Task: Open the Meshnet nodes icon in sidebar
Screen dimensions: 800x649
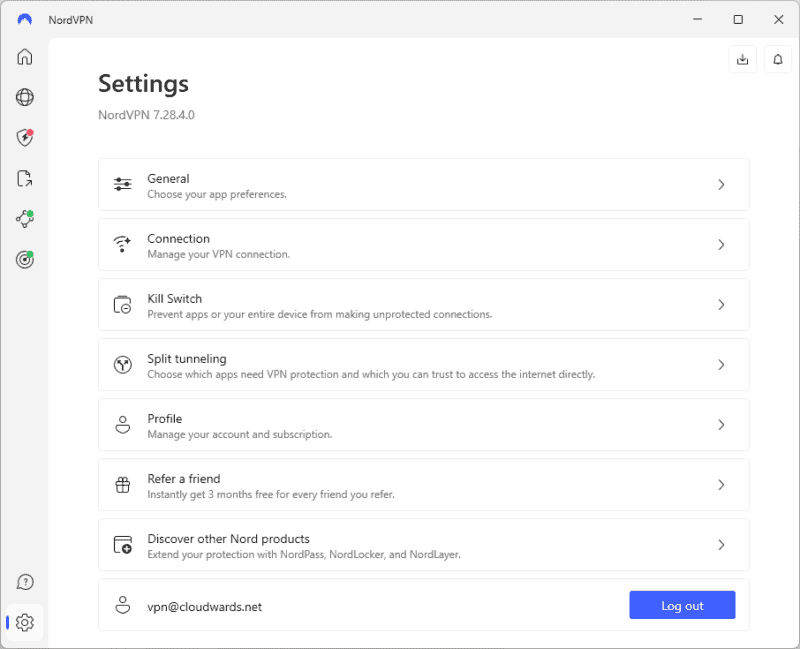Action: 24,219
